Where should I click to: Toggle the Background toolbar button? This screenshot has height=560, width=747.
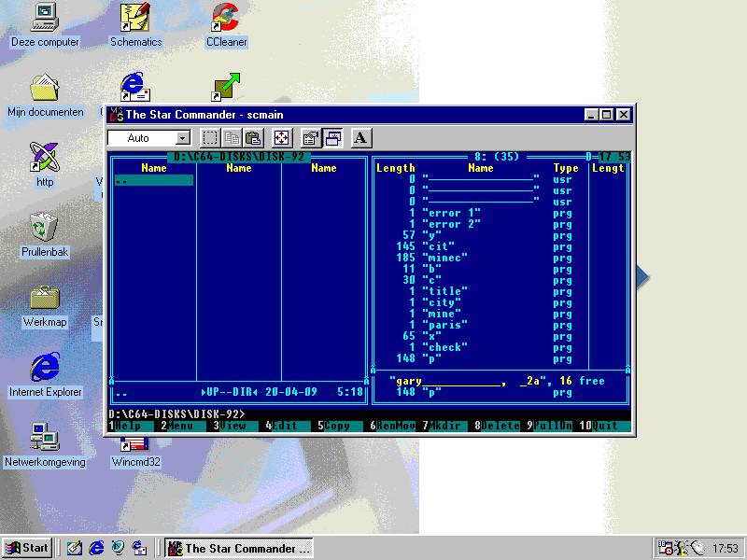(x=332, y=138)
